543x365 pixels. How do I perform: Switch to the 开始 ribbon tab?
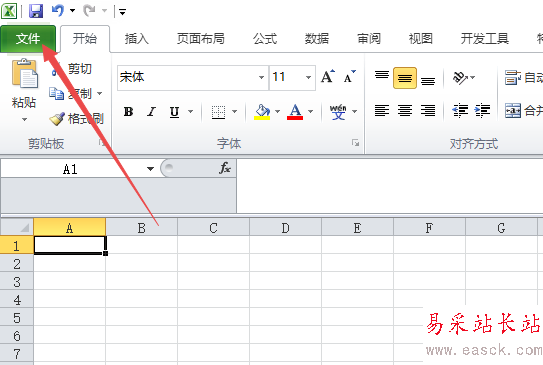pyautogui.click(x=85, y=39)
